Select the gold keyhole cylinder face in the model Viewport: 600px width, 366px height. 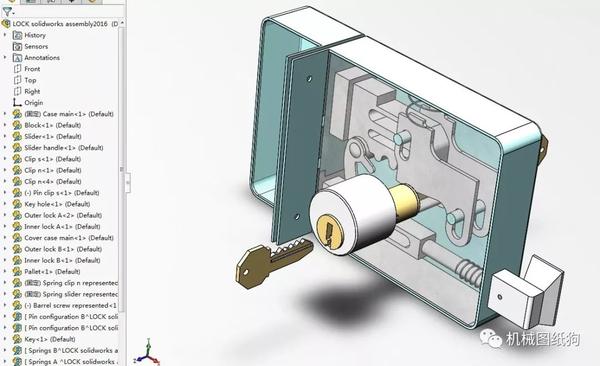[329, 231]
